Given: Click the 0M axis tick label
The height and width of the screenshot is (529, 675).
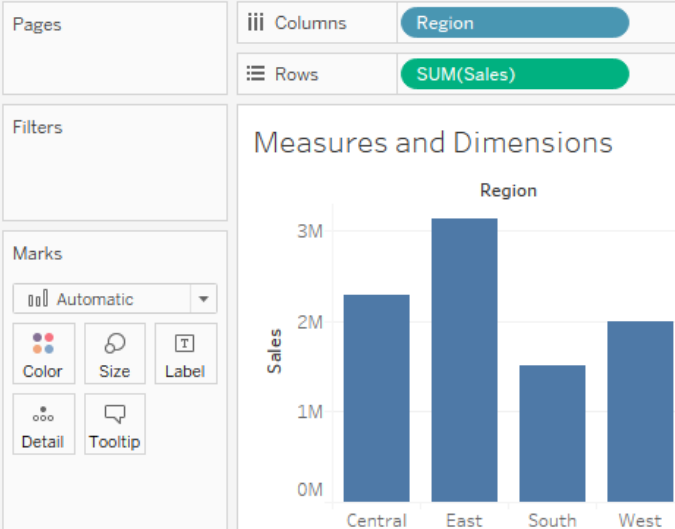Looking at the screenshot, I should tap(310, 489).
